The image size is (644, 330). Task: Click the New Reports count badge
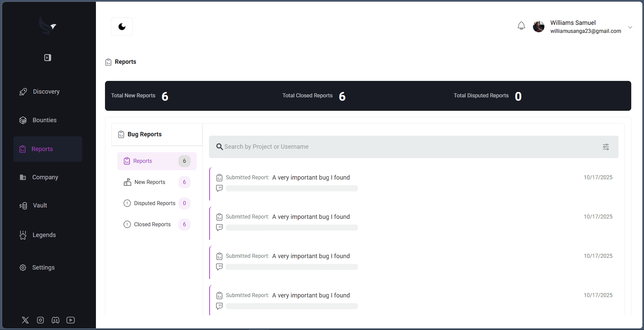coord(184,182)
